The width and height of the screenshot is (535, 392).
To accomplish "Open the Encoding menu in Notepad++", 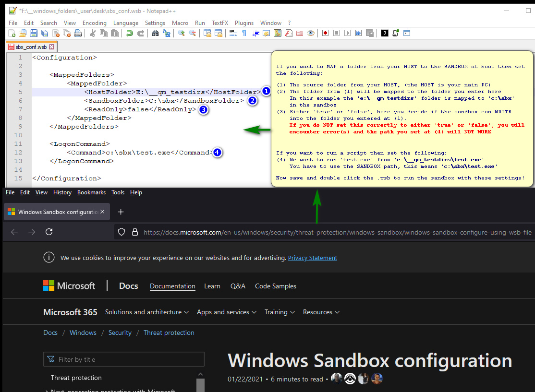I will click(x=94, y=23).
